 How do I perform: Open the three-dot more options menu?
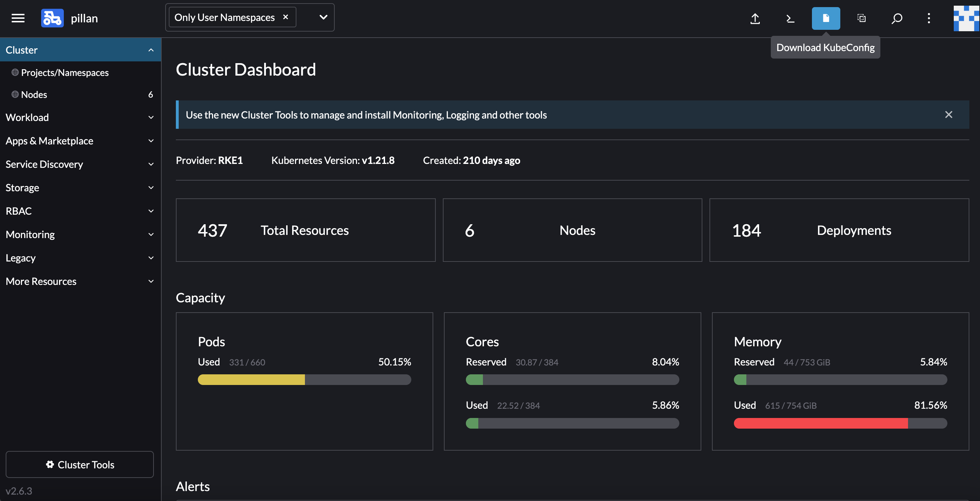929,18
